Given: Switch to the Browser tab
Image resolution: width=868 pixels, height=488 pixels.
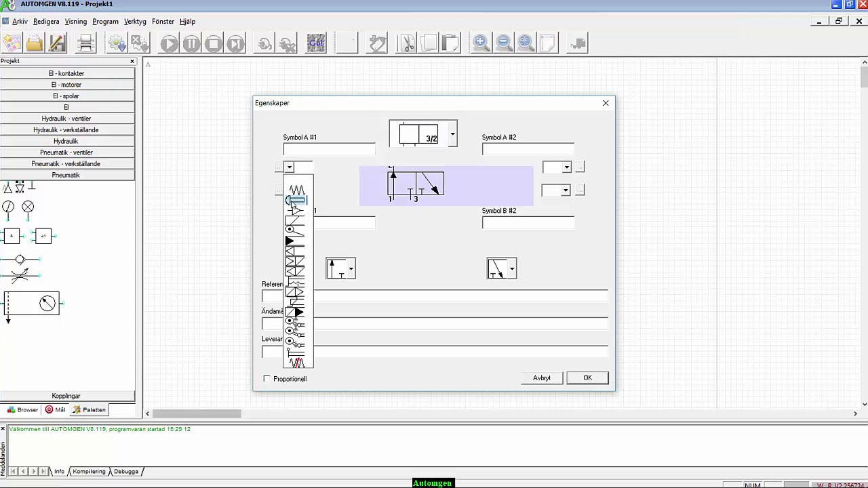Looking at the screenshot, I should coord(23,410).
